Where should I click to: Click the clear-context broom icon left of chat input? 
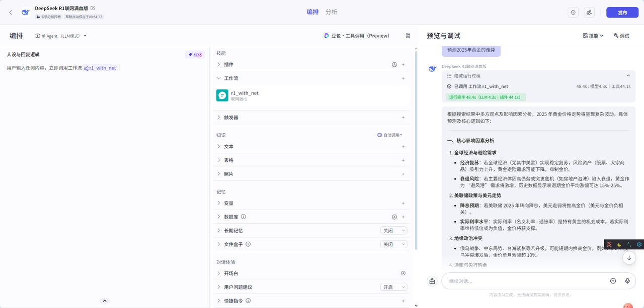click(x=432, y=281)
